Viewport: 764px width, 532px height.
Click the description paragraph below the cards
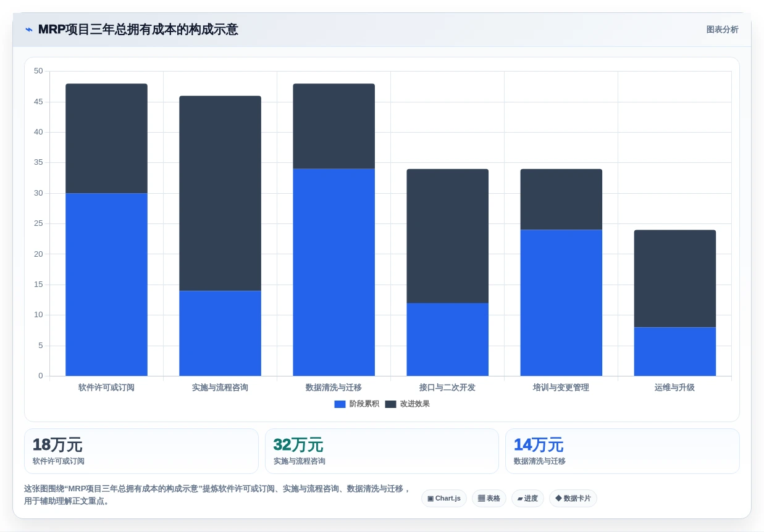coord(217,495)
